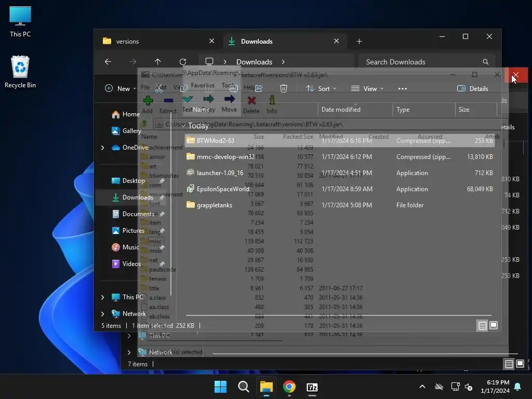Expand OneDrive in the sidebar
The width and height of the screenshot is (532, 399).
coord(102,148)
